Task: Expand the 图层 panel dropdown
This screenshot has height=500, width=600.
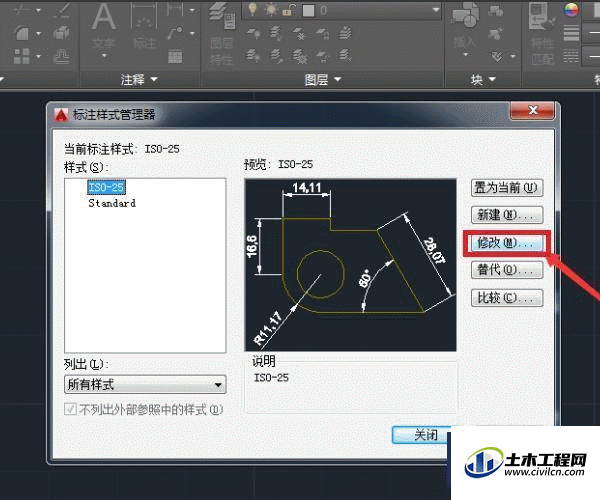Action: point(338,79)
